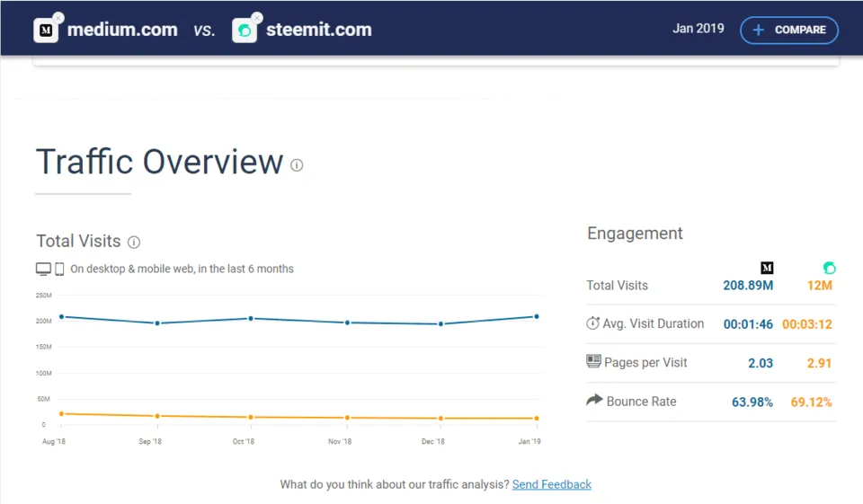Select the medium.com Nov '18 data point
This screenshot has height=504, width=863.
coord(347,323)
